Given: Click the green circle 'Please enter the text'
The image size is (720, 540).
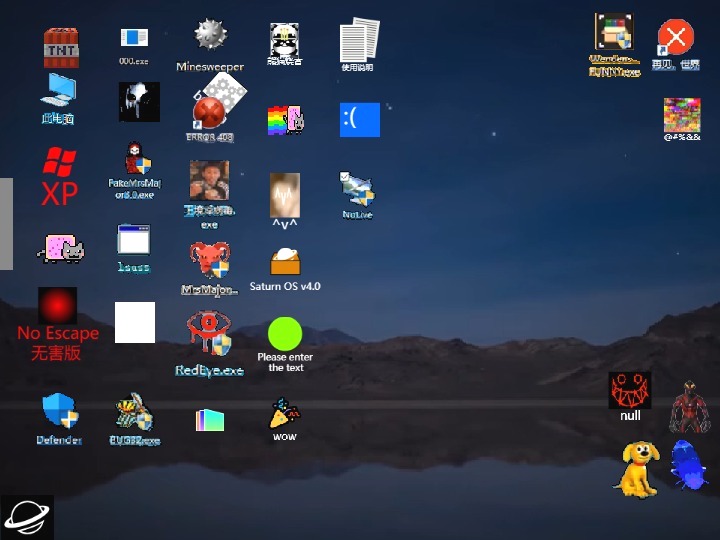Looking at the screenshot, I should pos(285,334).
